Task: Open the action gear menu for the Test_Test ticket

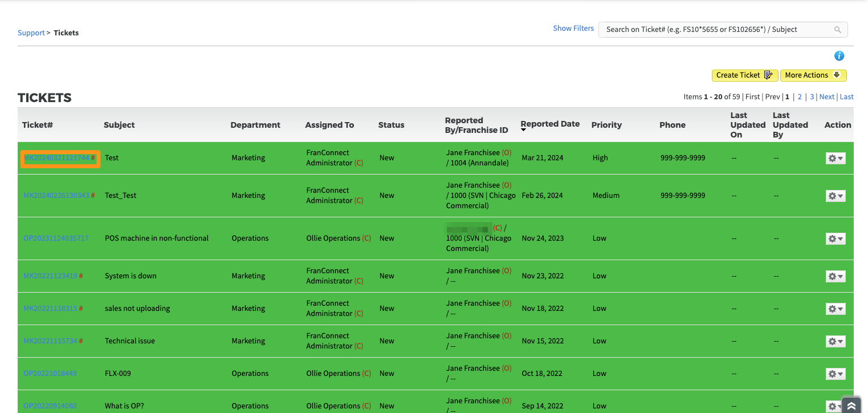Action: [x=836, y=196]
